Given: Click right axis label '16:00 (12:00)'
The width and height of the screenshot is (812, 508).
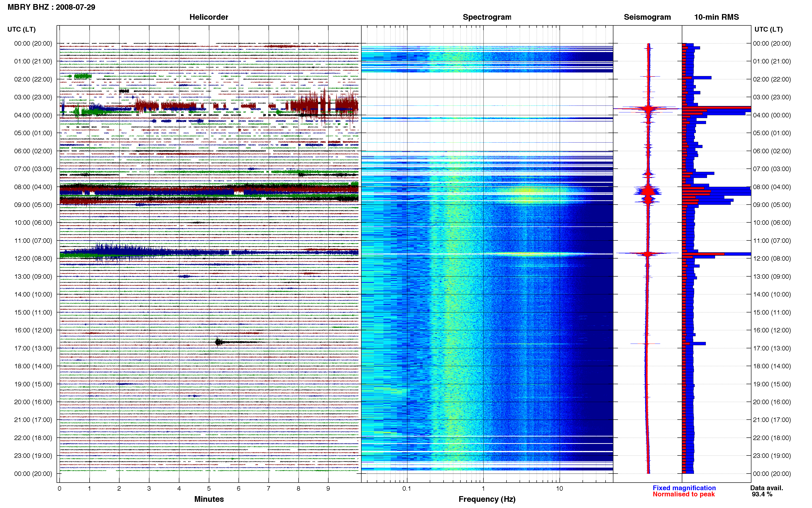Looking at the screenshot, I should click(772, 330).
